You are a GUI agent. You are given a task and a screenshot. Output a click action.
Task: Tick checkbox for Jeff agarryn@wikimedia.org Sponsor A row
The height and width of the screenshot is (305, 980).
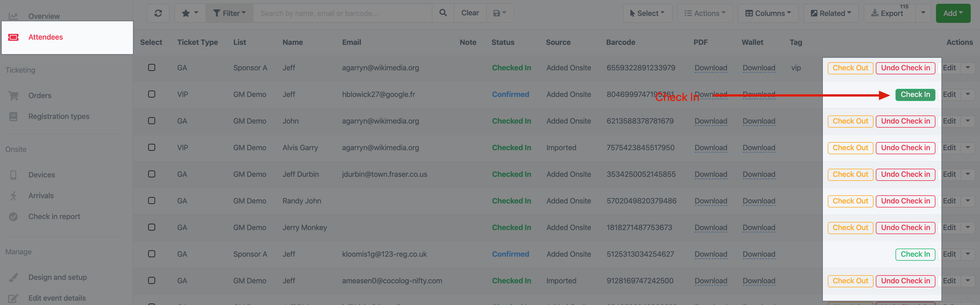click(151, 68)
